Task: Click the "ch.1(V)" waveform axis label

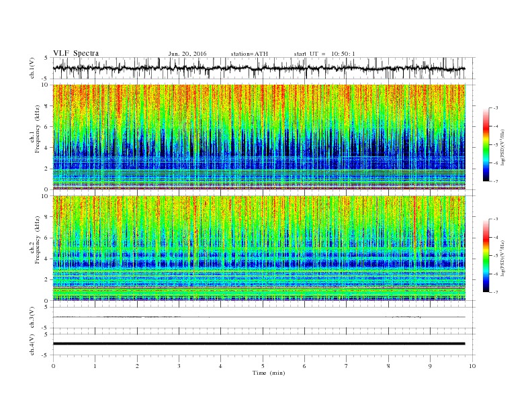Action: coord(32,68)
